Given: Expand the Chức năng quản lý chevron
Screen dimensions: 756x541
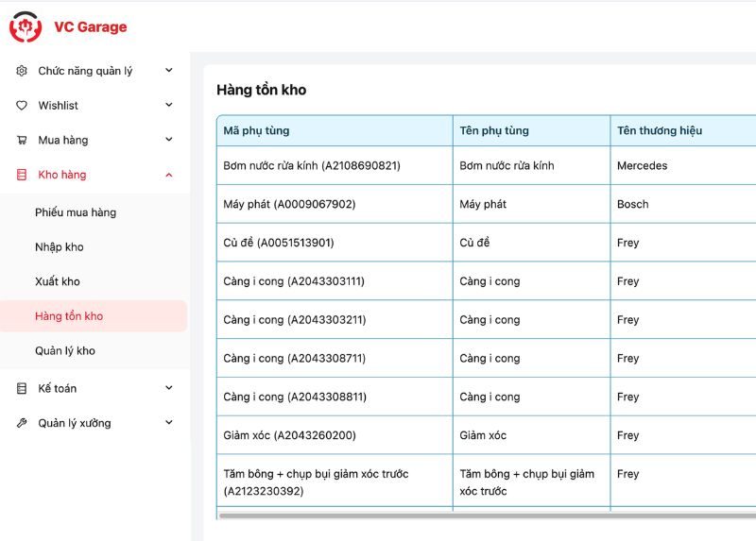Looking at the screenshot, I should pos(169,70).
